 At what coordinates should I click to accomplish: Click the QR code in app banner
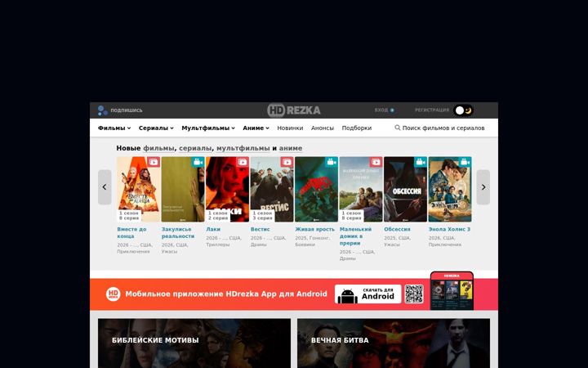click(414, 294)
